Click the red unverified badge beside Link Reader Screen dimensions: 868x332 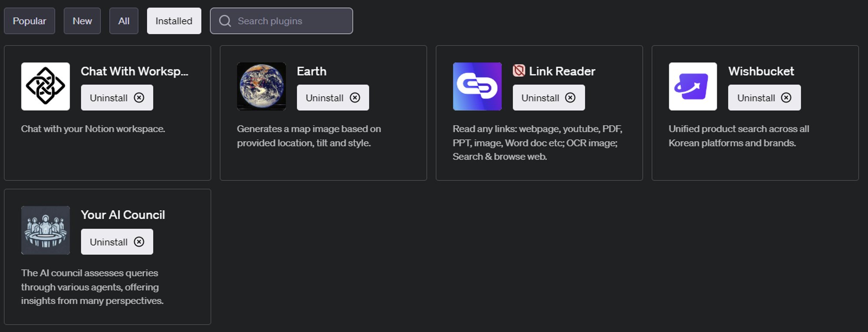coord(519,71)
